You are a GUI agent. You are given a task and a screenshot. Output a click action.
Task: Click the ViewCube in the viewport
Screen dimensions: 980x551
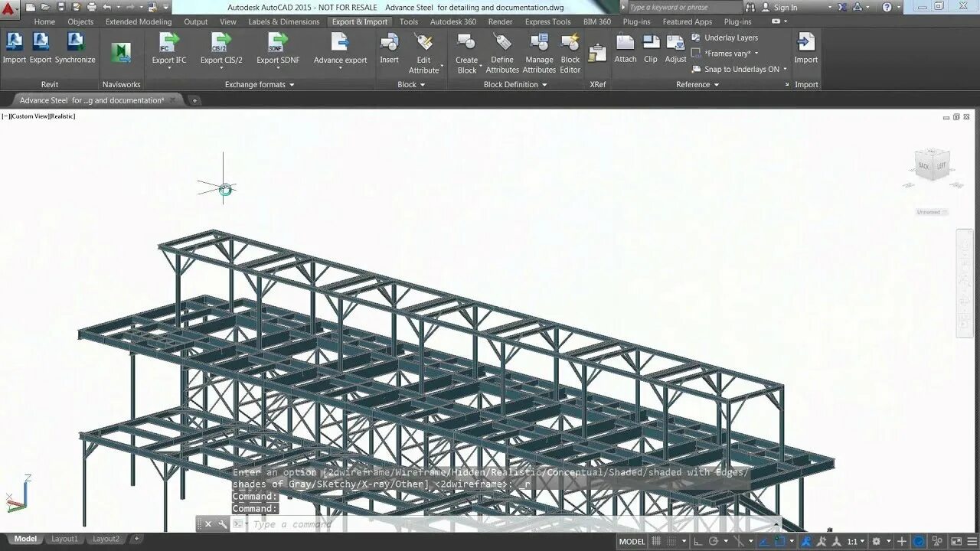pyautogui.click(x=932, y=166)
